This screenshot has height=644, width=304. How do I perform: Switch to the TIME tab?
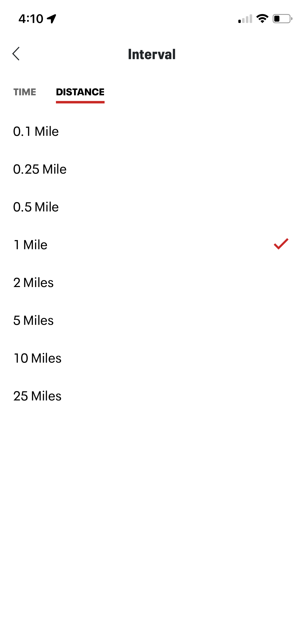25,92
